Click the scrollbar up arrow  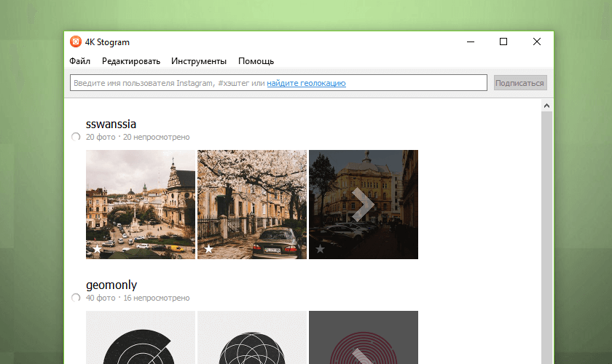click(x=546, y=106)
